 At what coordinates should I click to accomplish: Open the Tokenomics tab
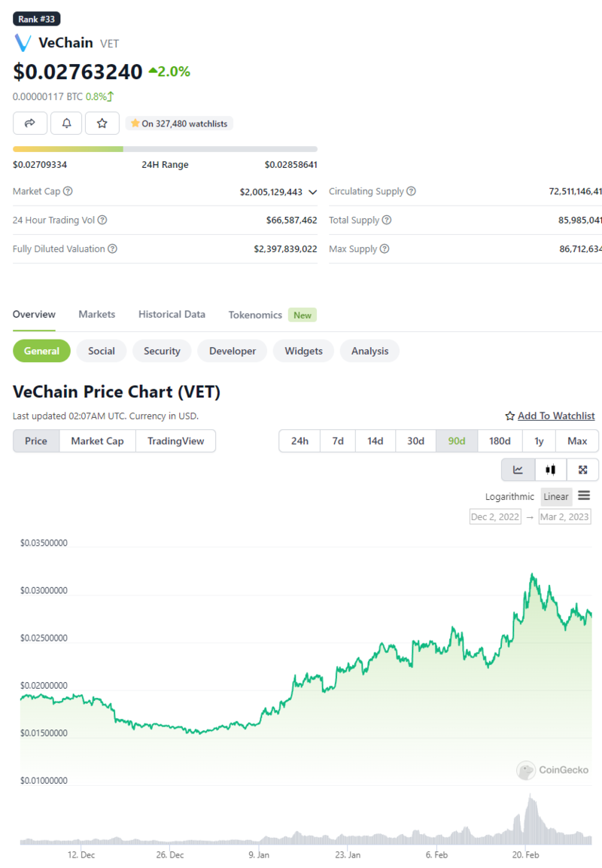click(255, 315)
